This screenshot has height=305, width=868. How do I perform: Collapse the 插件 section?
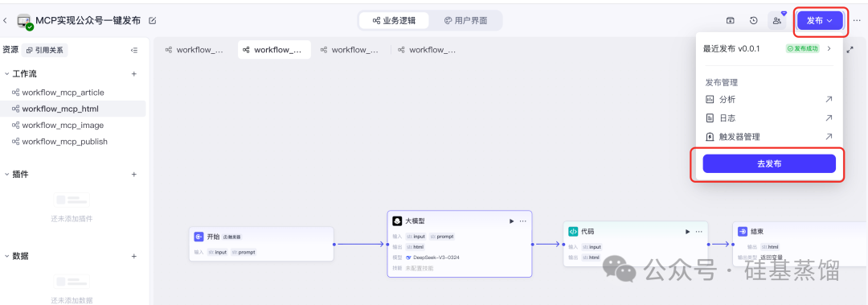pos(6,174)
